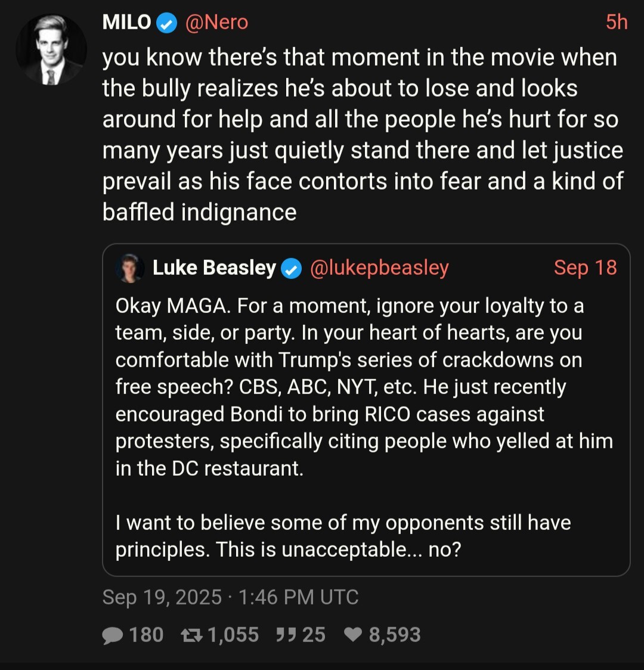Click the 180 replies count
The image size is (644, 670).
tap(146, 635)
